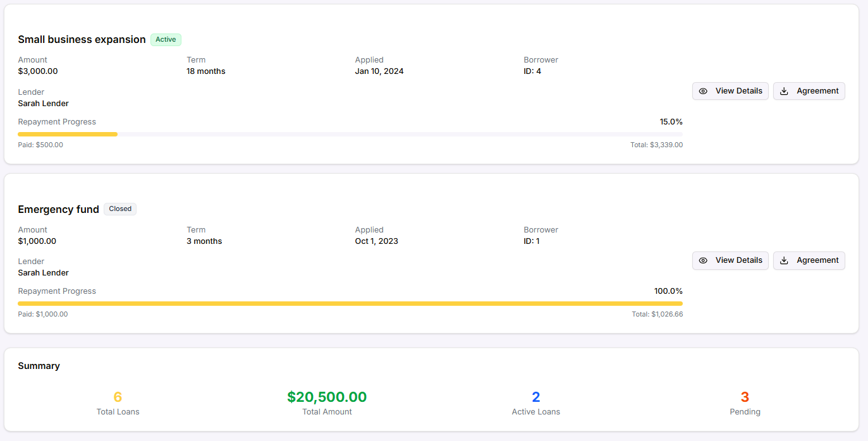
Task: Click the green Active status badge
Action: tap(166, 40)
